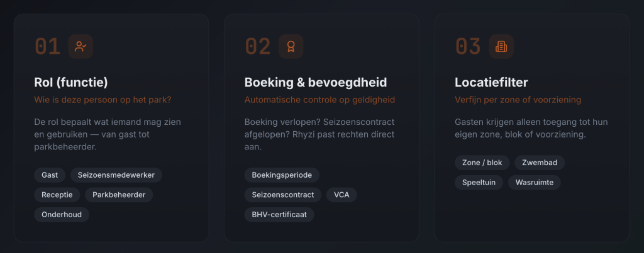Select the Wasruimte tag
644x253 pixels.
coord(535,182)
